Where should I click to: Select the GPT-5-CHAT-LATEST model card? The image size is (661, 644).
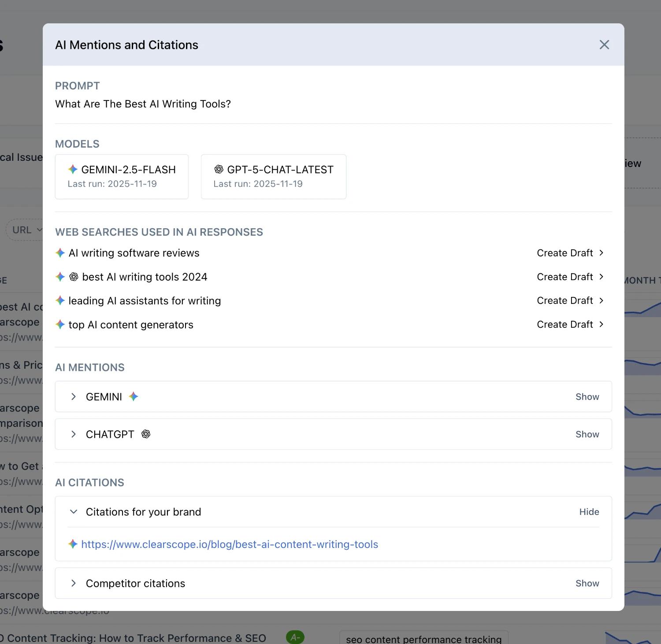point(274,177)
